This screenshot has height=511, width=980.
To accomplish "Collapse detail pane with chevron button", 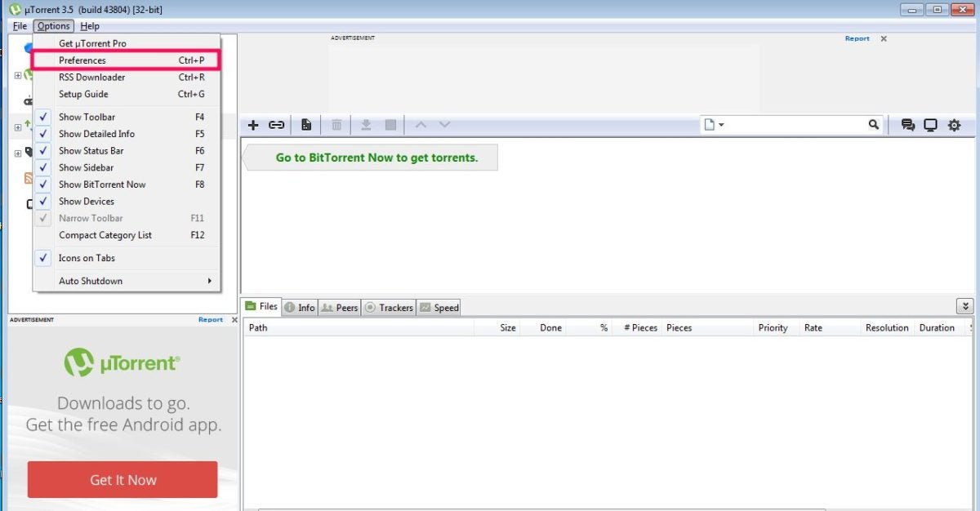I will click(x=965, y=306).
